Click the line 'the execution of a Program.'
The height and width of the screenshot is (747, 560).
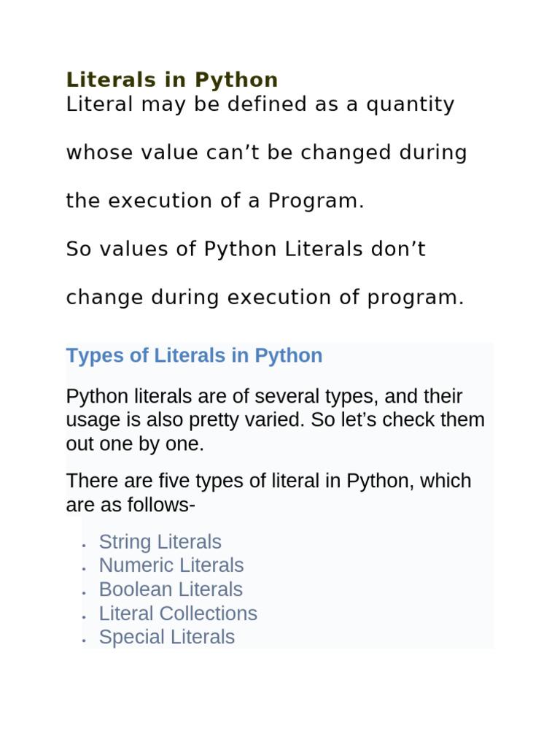[215, 201]
